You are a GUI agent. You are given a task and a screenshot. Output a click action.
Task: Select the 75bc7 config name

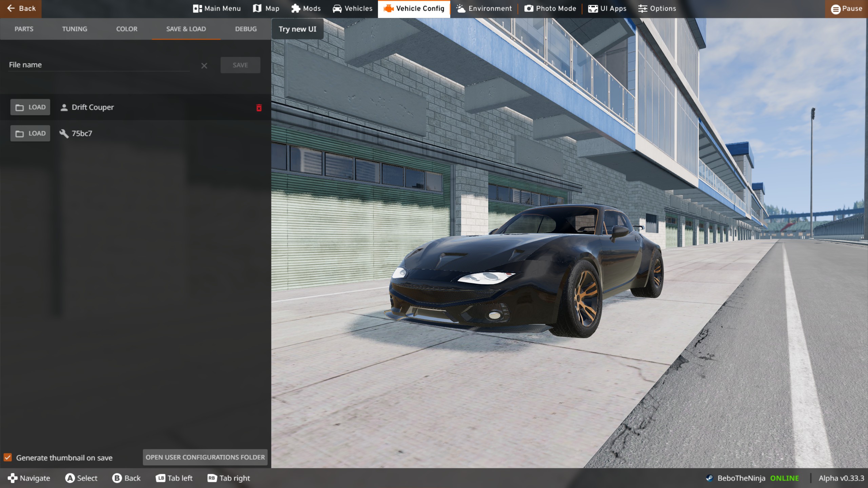click(82, 134)
